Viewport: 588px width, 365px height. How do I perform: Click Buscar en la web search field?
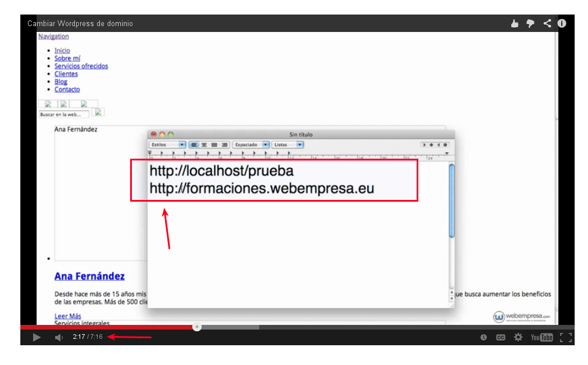click(64, 114)
